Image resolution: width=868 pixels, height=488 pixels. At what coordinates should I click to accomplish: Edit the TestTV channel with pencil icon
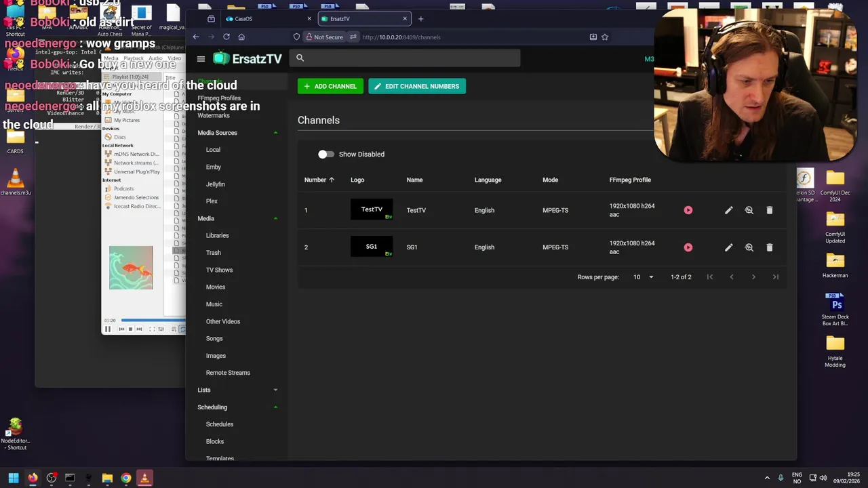coord(729,210)
